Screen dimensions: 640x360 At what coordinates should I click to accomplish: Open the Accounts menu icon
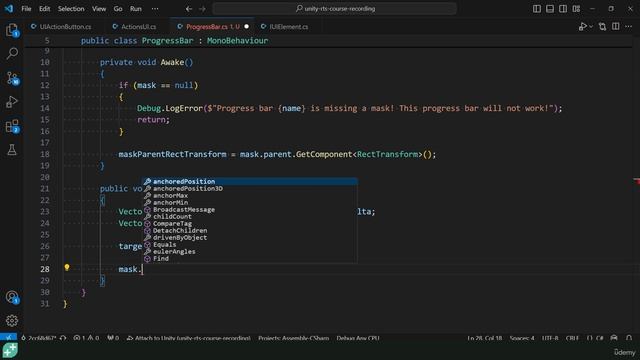(12, 297)
